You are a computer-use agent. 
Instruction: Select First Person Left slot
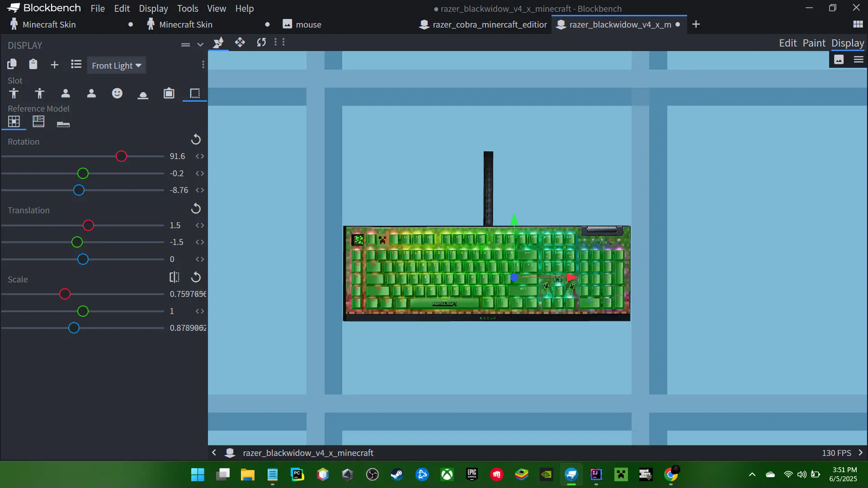pos(91,94)
